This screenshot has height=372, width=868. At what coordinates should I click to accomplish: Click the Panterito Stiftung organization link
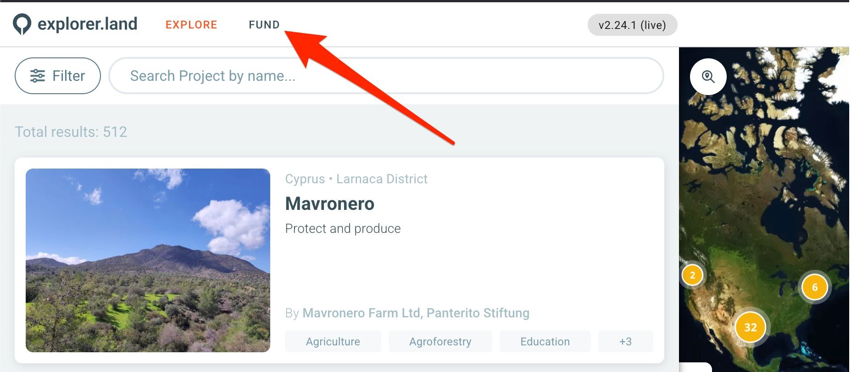tap(478, 313)
